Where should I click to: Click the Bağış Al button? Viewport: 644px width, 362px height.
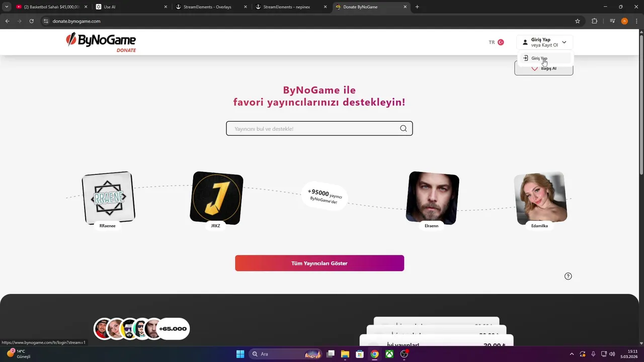tap(544, 68)
